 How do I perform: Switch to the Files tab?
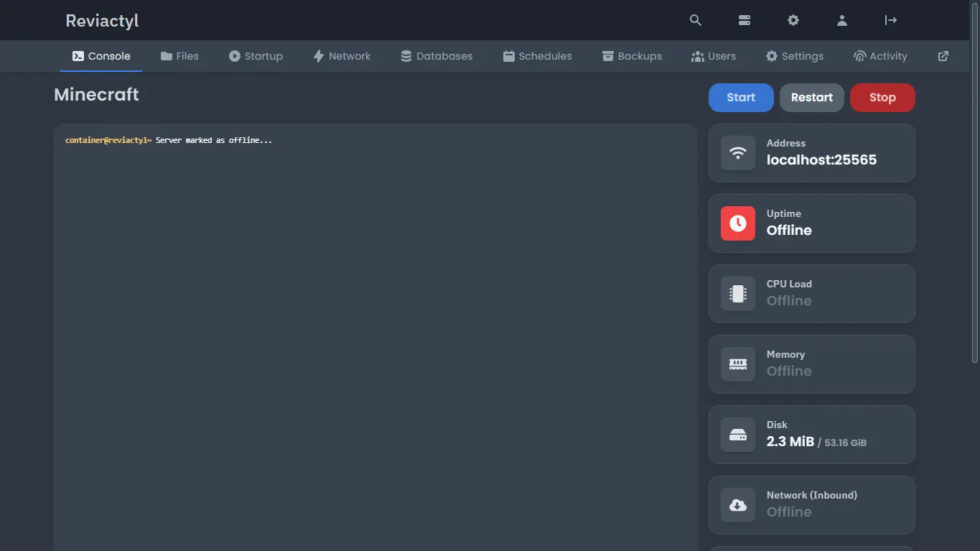pyautogui.click(x=179, y=56)
